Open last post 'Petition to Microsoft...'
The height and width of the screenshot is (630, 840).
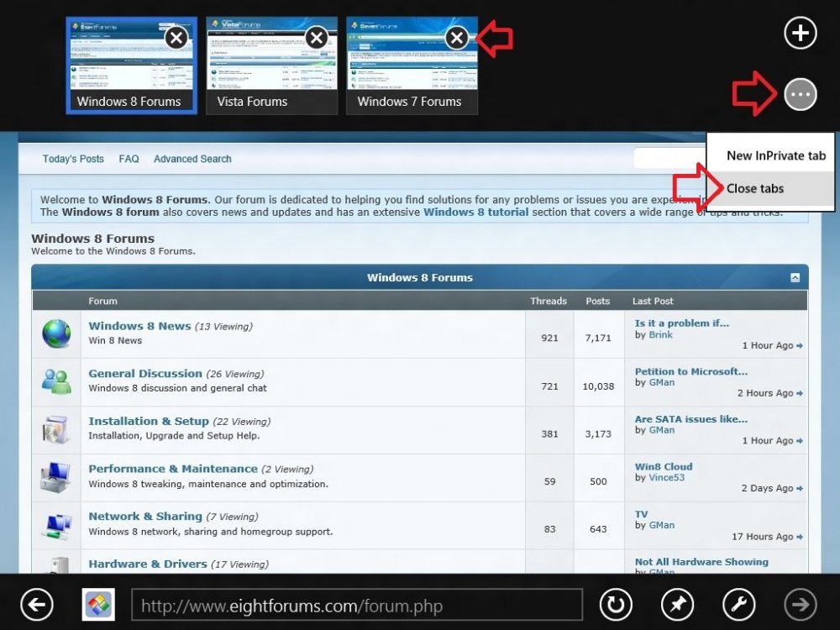[691, 371]
